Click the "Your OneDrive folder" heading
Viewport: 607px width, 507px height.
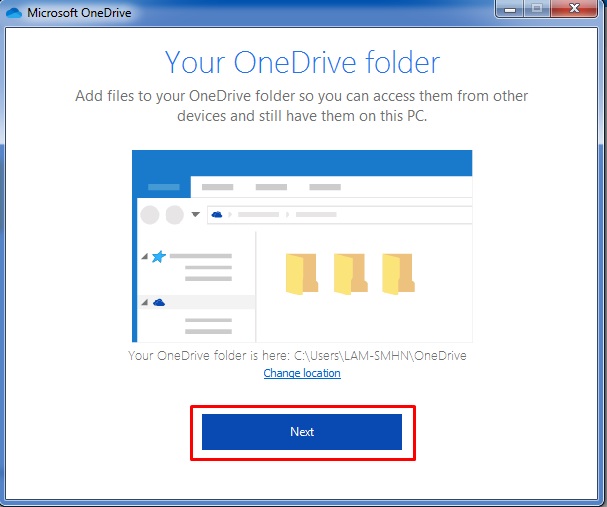click(x=302, y=62)
